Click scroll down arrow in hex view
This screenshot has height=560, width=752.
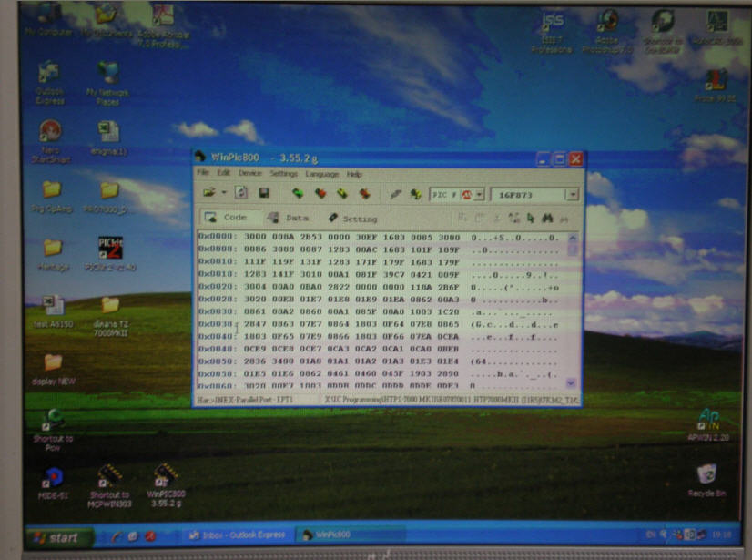(571, 382)
